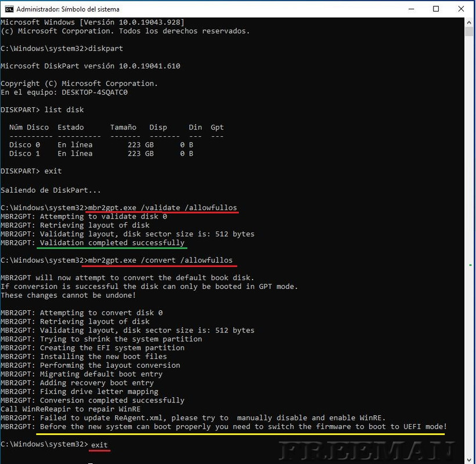Click the 'Disco 0' row entry
Viewport: 476px width, 464px height.
coord(24,145)
